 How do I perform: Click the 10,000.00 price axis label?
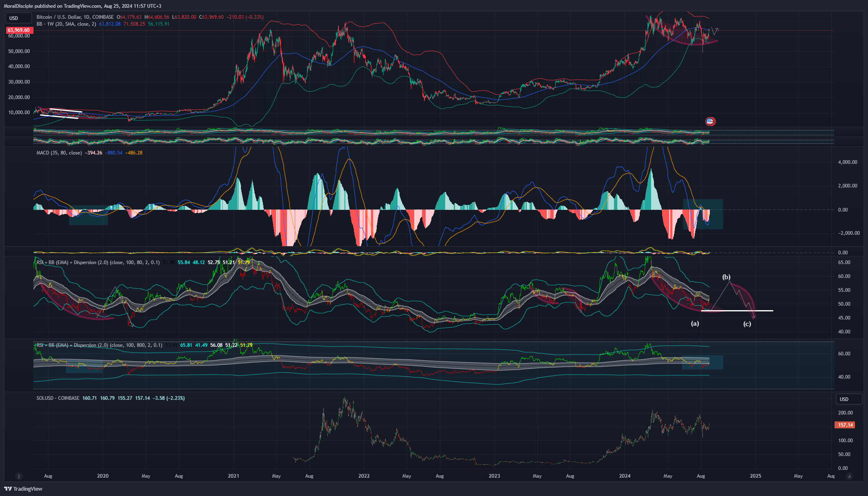pos(19,112)
